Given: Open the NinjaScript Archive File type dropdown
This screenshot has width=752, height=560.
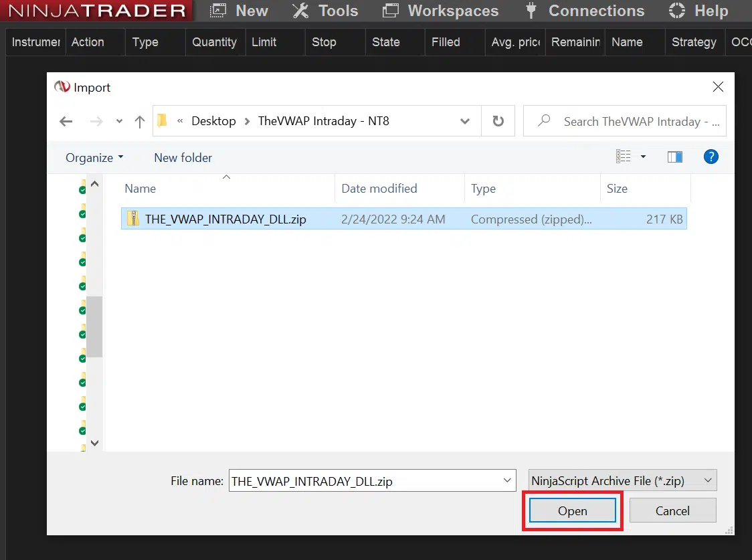Looking at the screenshot, I should point(622,480).
